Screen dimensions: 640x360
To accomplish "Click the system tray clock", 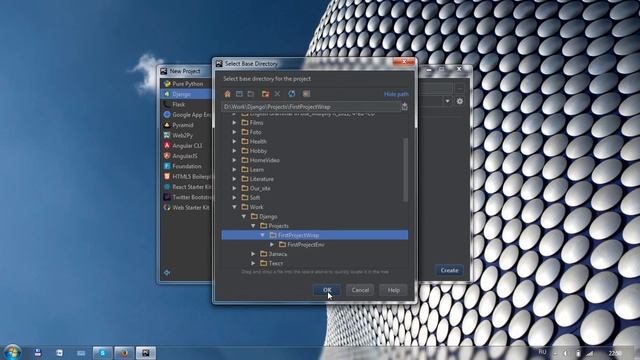I will 615,353.
